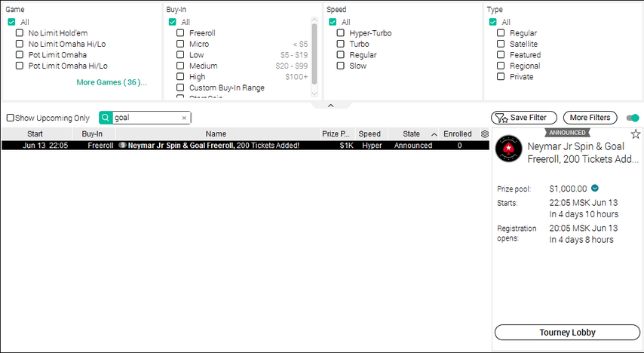Click the $1,000.00 prize pool value
Viewport: 644px width, 353px height.
pos(568,189)
